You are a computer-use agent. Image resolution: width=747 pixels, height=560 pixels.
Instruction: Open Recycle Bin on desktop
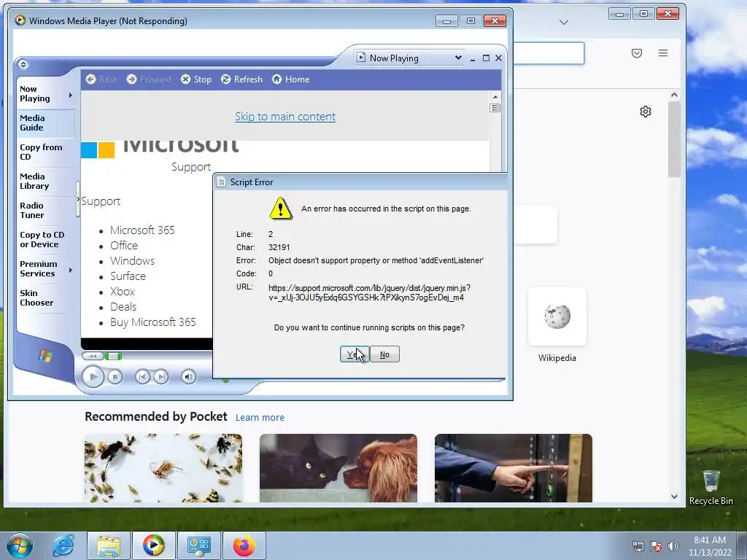click(x=711, y=488)
